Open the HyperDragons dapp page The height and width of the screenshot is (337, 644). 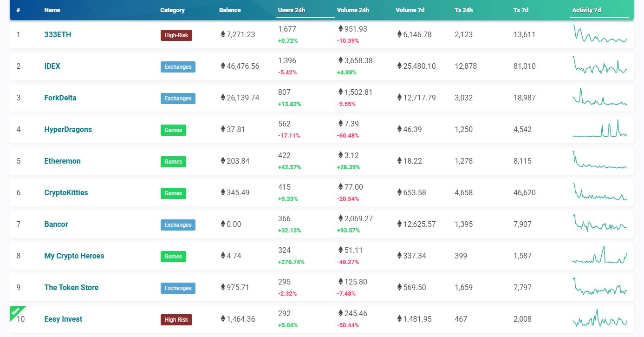coord(68,130)
